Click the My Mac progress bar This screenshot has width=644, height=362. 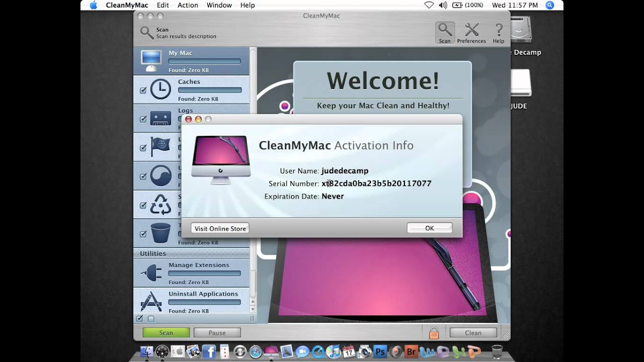pyautogui.click(x=205, y=61)
